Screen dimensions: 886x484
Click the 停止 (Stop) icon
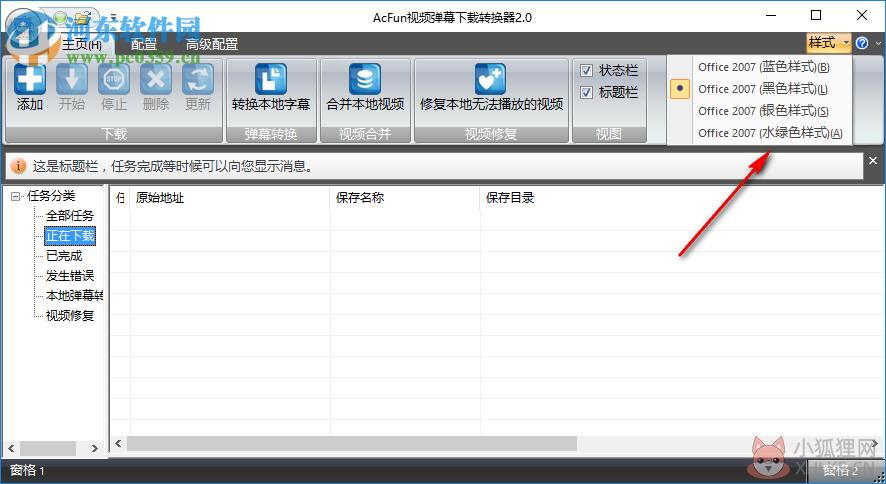(114, 79)
